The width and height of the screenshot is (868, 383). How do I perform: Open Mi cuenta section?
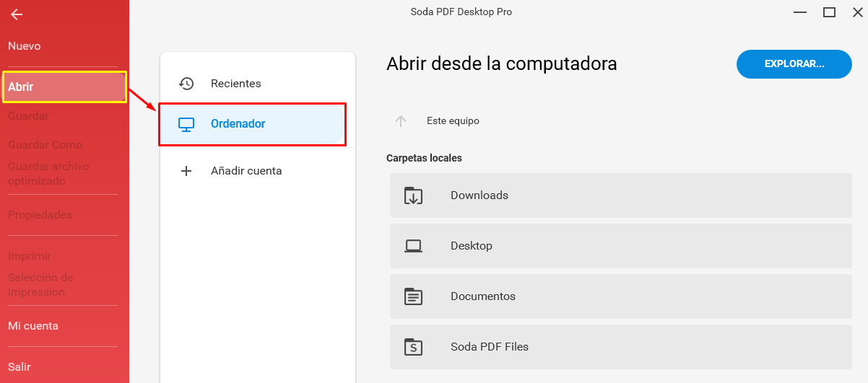(x=33, y=326)
